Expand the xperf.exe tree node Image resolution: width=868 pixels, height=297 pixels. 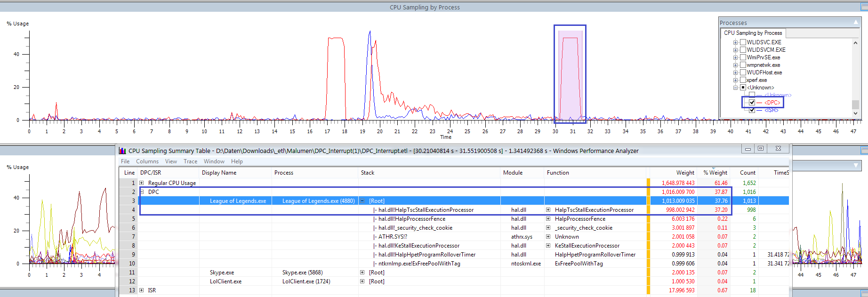[735, 80]
